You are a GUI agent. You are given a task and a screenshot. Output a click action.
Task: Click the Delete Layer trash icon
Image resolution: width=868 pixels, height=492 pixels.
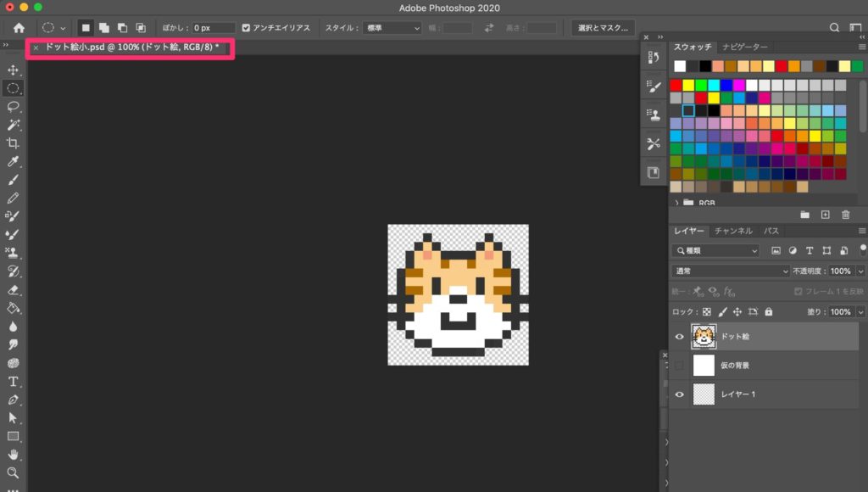click(845, 215)
